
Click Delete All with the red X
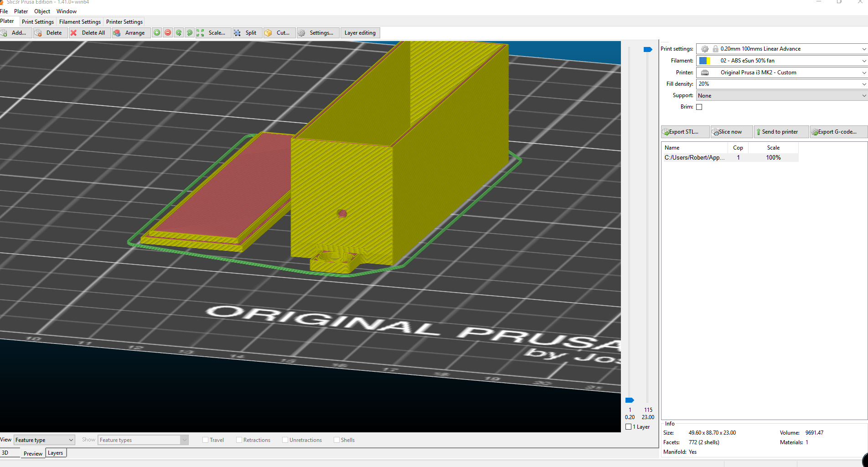pyautogui.click(x=89, y=33)
